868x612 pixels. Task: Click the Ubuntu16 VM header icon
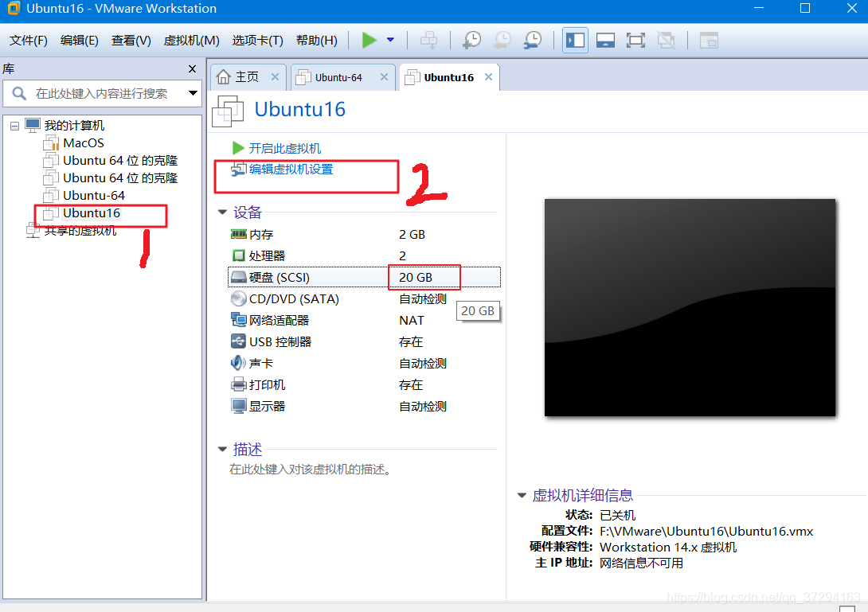click(x=228, y=110)
